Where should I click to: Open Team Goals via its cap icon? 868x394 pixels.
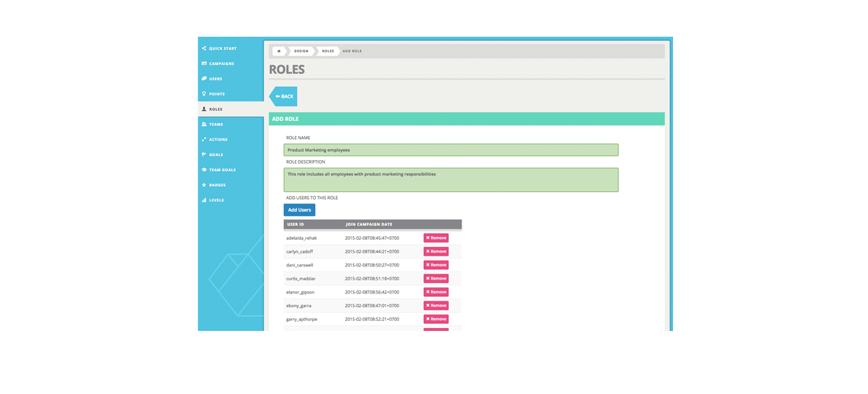pos(204,169)
